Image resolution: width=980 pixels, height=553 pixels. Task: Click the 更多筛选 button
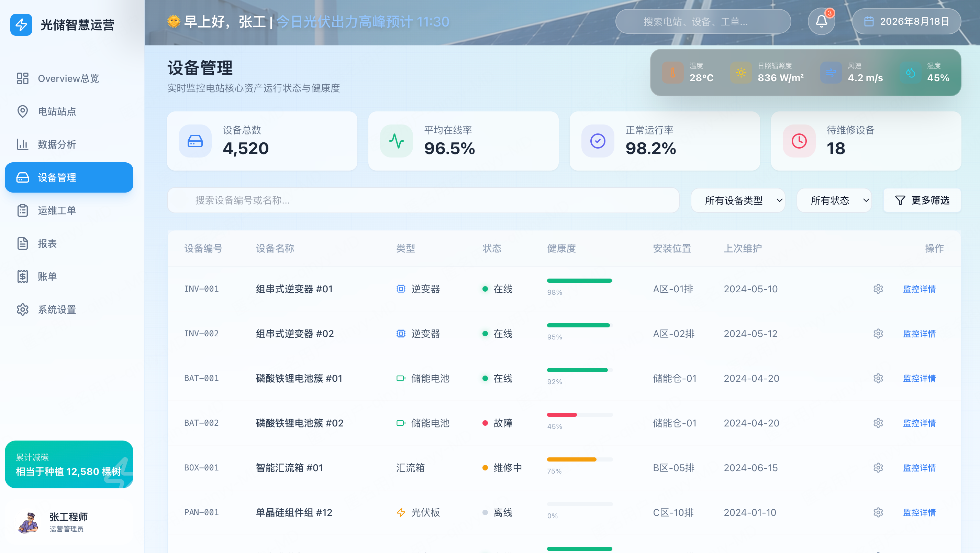click(922, 200)
